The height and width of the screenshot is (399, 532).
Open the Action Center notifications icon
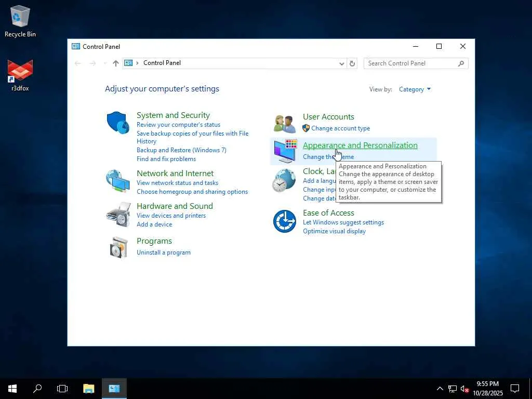point(515,389)
